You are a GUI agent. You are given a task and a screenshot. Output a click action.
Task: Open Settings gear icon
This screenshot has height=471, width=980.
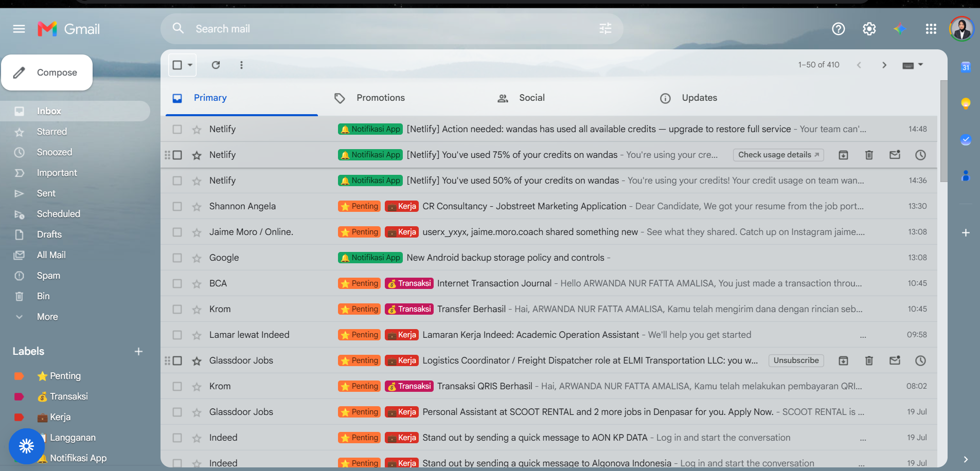coord(869,29)
